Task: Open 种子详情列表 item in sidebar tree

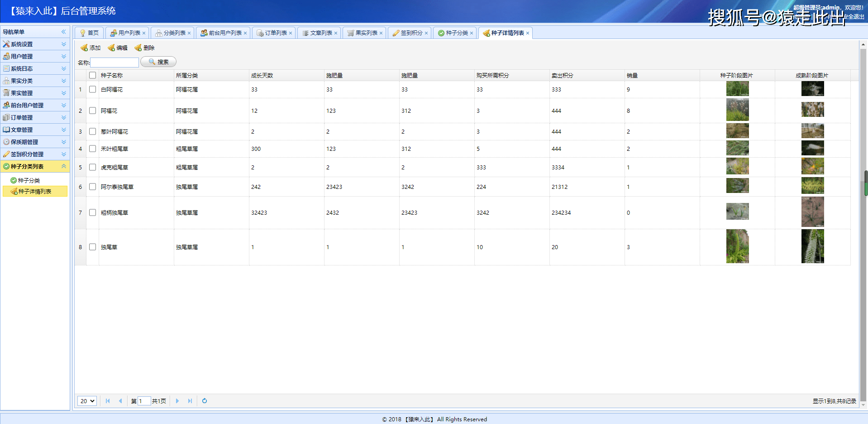Action: click(35, 191)
